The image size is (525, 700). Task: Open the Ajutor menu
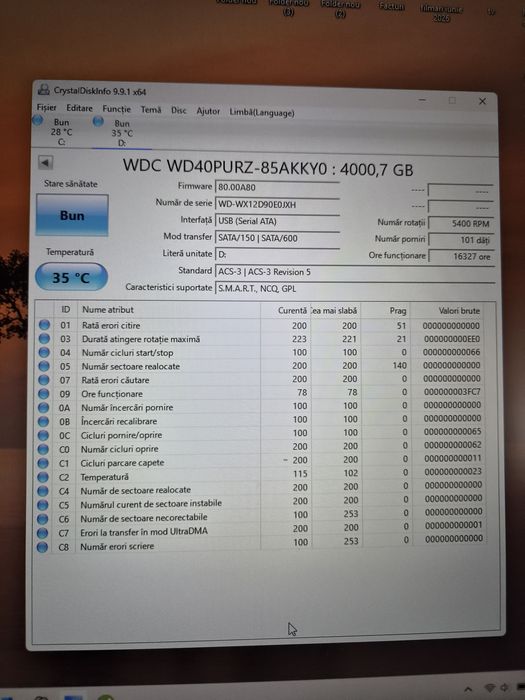208,111
